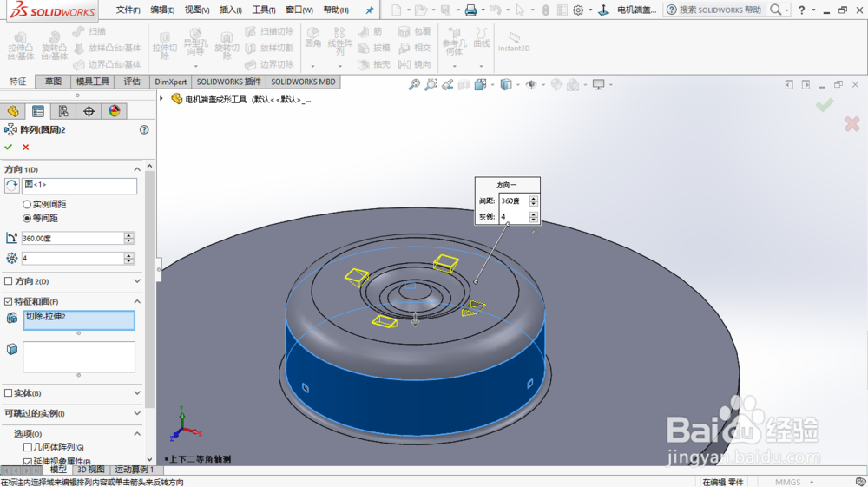
Task: Expand the 实体(B) section chevron
Action: click(137, 393)
